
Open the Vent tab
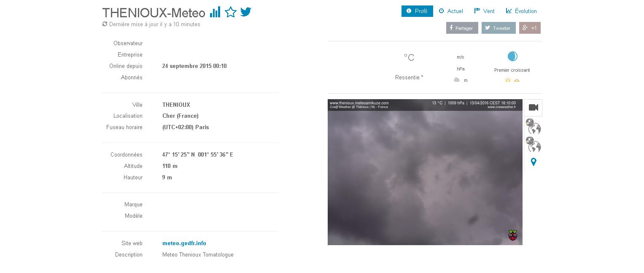point(485,11)
